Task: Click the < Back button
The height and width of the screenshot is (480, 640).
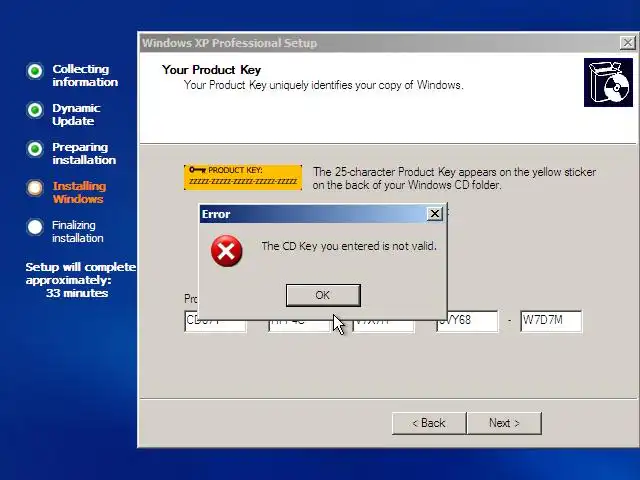Action: (429, 423)
